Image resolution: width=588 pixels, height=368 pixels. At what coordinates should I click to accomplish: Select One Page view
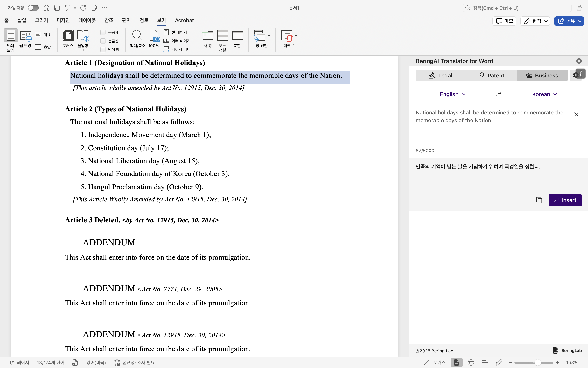point(175,32)
